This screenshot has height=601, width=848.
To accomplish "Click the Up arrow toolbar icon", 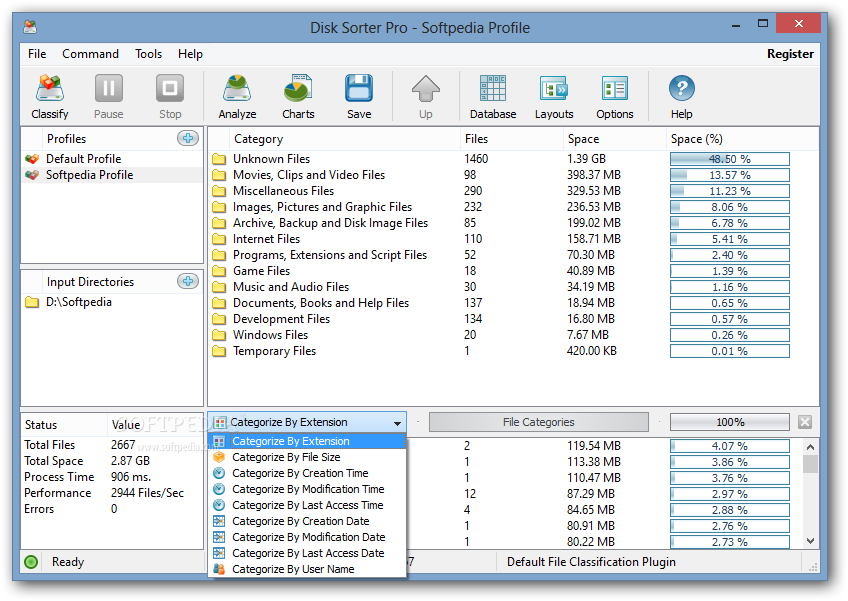I will coord(426,89).
